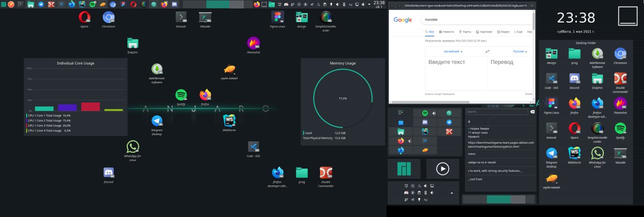The image size is (644, 217).
Task: Reload the page in the browser
Action: (531, 5)
